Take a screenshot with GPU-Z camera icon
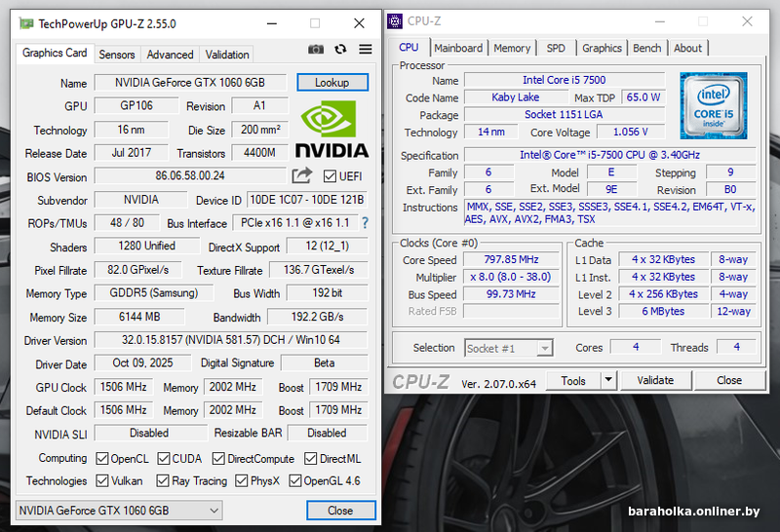Viewport: 780px width, 532px height. (315, 50)
